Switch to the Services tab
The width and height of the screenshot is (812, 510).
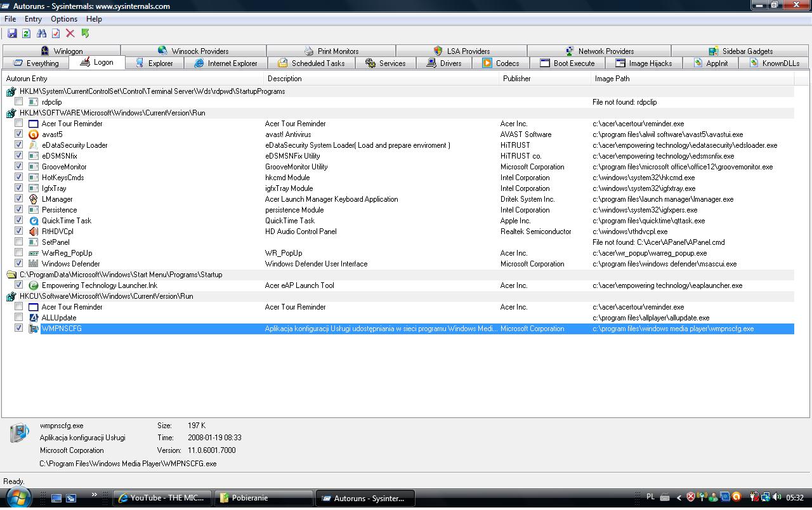tap(386, 63)
